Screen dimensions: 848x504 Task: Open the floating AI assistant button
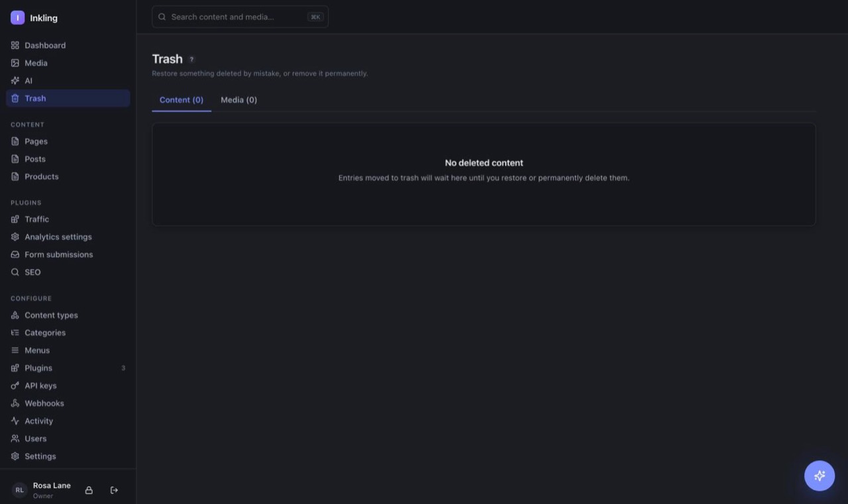(x=820, y=476)
